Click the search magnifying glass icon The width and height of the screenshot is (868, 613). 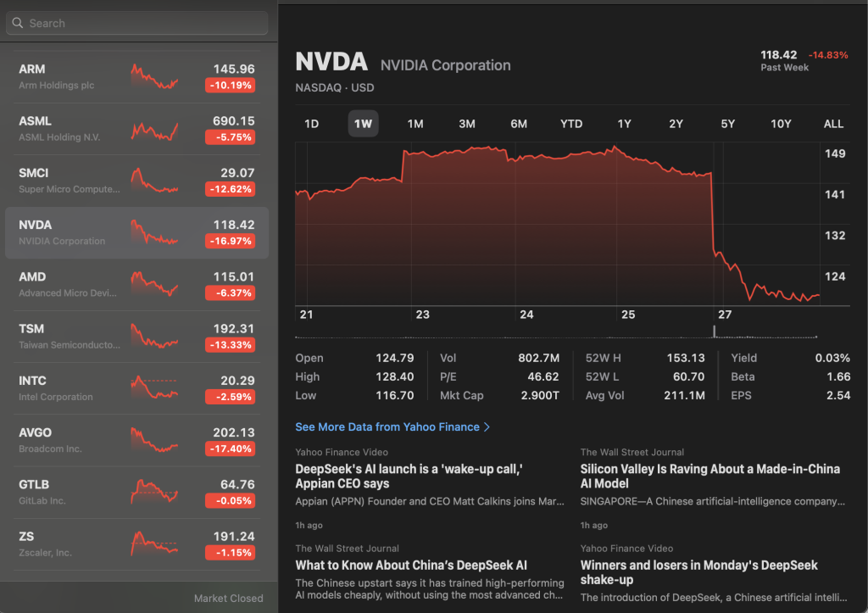click(18, 22)
